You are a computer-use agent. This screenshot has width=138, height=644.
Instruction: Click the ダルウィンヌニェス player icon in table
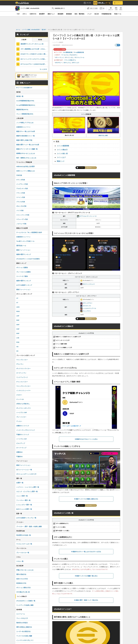(81, 284)
